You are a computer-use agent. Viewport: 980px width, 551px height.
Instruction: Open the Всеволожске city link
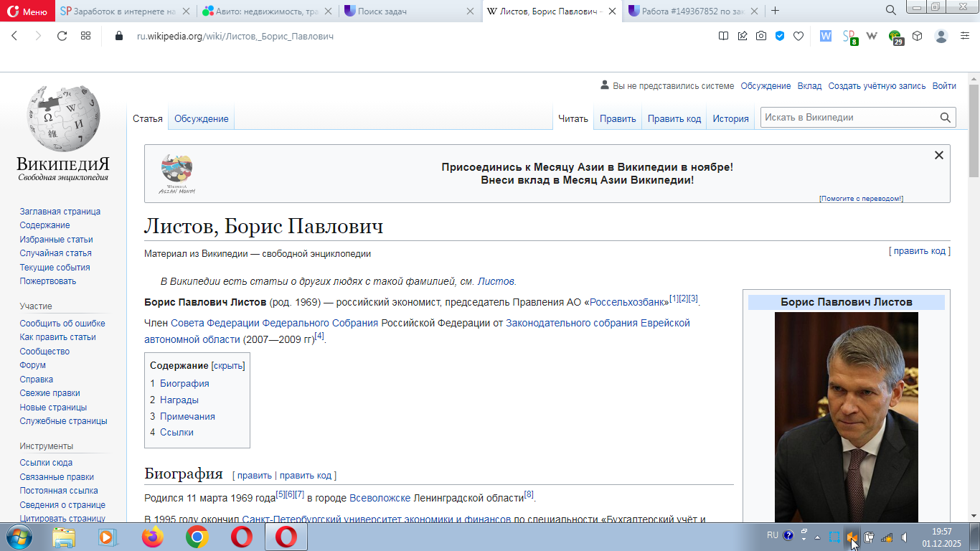click(x=380, y=498)
